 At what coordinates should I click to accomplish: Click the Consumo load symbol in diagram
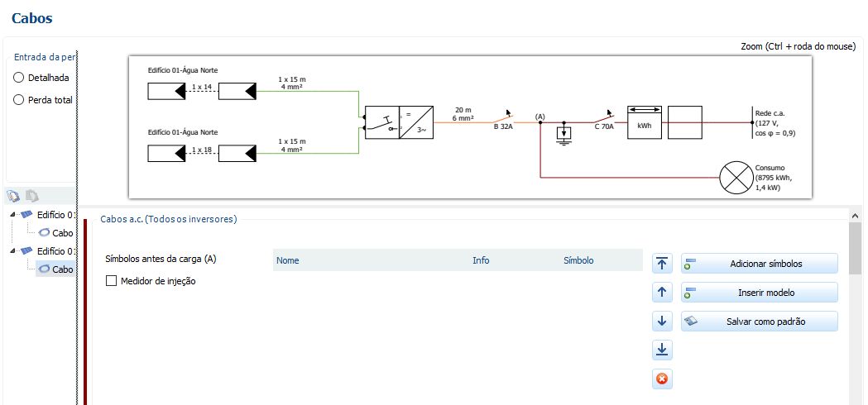click(x=732, y=177)
